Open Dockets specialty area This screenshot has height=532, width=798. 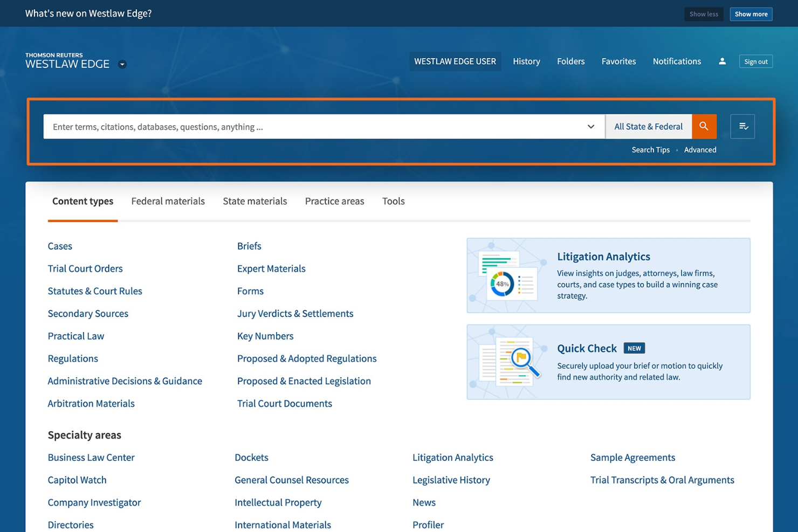(x=251, y=458)
